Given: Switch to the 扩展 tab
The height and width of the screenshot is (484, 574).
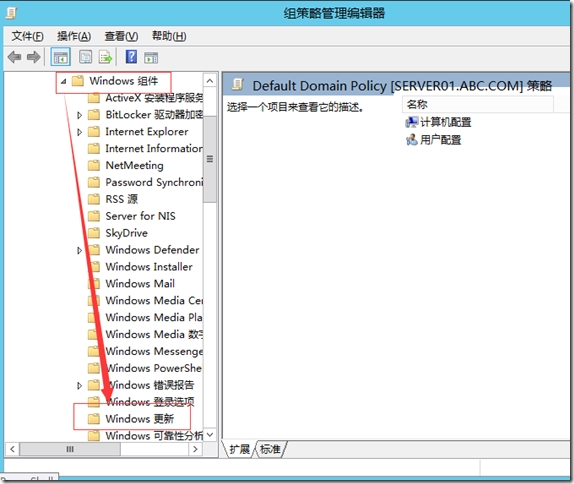Looking at the screenshot, I should [x=239, y=449].
